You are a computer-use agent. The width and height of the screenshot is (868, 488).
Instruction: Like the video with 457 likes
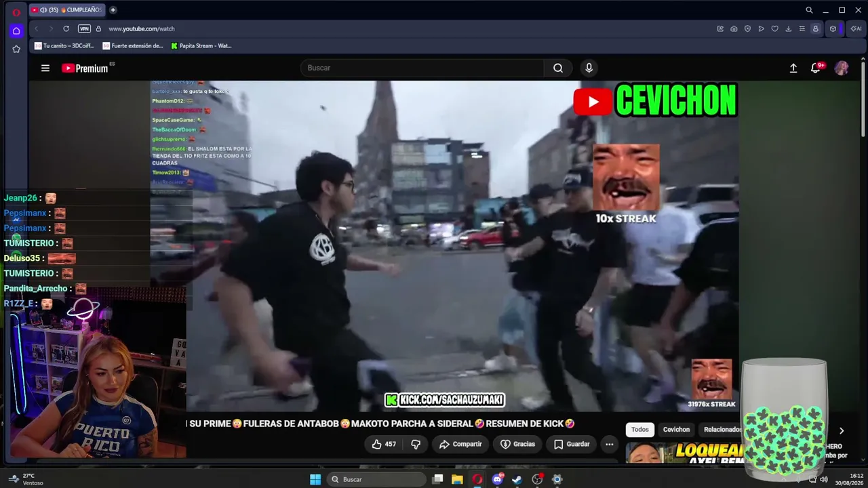pos(384,444)
